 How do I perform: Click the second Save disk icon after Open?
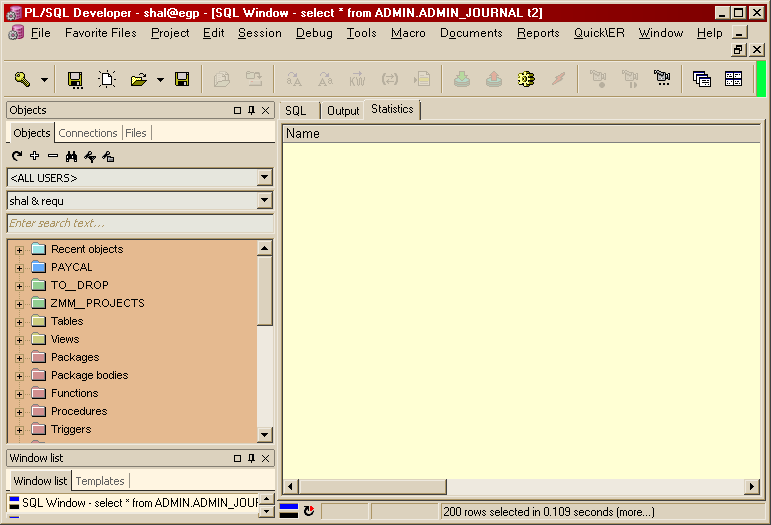[182, 79]
